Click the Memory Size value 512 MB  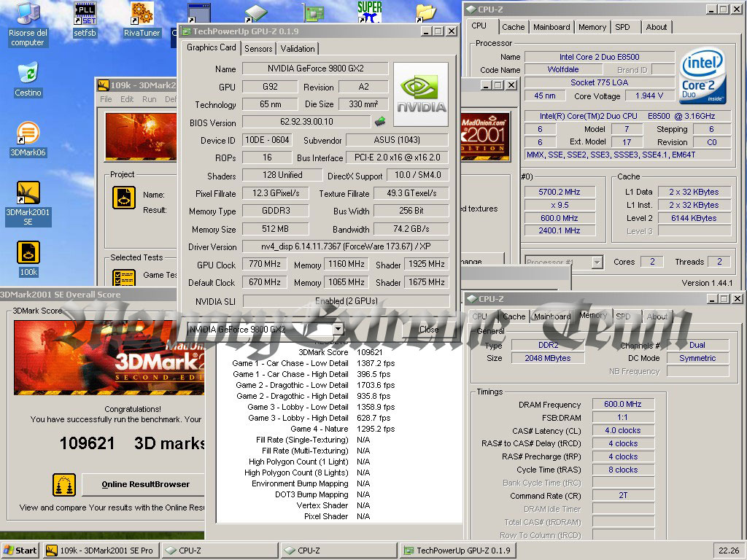coord(275,229)
